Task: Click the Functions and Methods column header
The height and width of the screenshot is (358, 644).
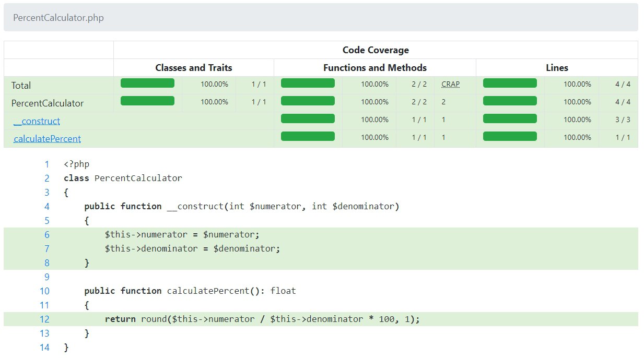Action: tap(375, 68)
